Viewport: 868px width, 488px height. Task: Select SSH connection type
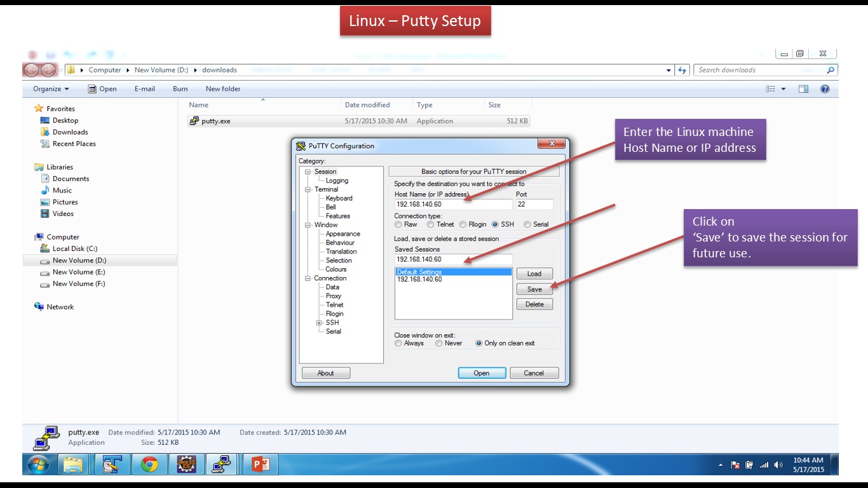click(x=495, y=224)
